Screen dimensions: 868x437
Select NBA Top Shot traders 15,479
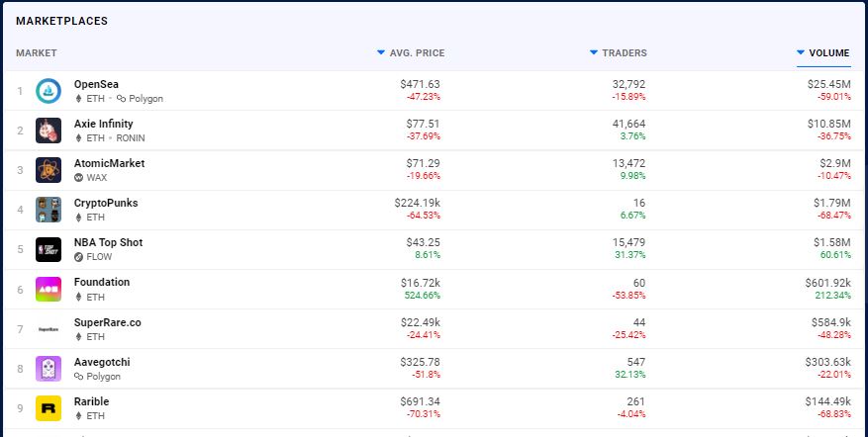(x=628, y=242)
